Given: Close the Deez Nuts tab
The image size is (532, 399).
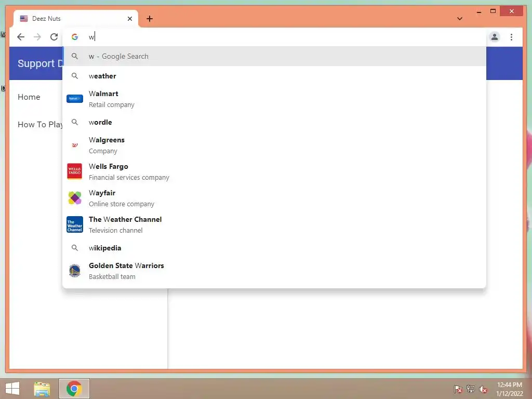Looking at the screenshot, I should point(129,19).
